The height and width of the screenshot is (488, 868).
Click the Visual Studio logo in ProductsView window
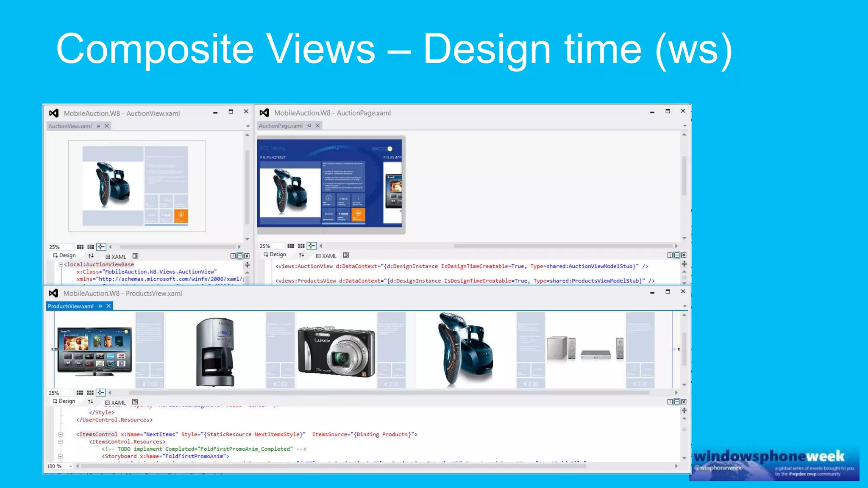coord(53,293)
